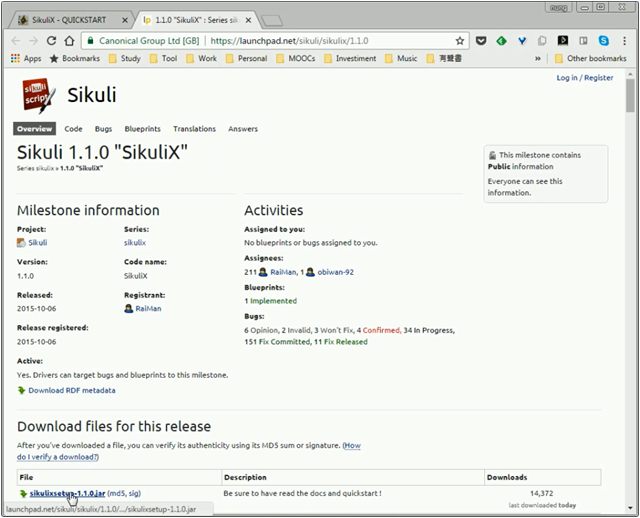
Task: Click the browser forward arrow
Action: pyautogui.click(x=33, y=41)
